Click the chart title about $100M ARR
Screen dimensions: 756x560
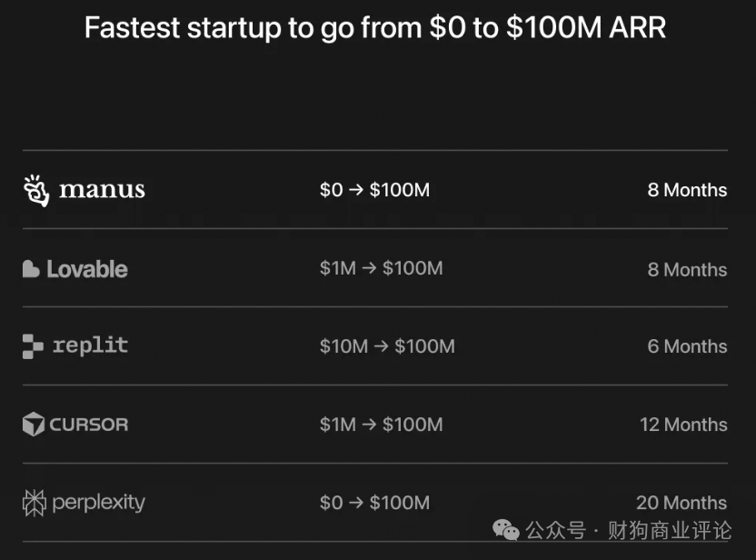[x=375, y=28]
